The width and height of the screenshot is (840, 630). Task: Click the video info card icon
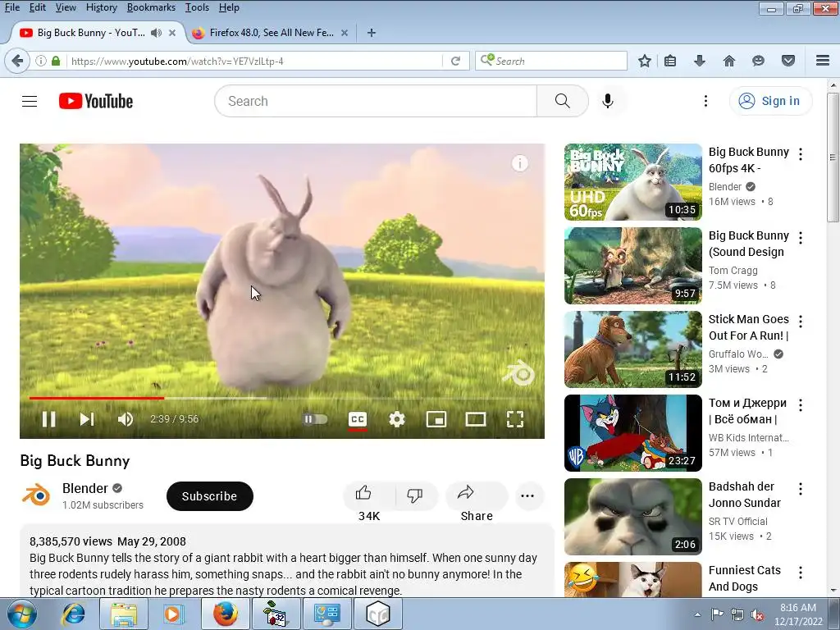[x=519, y=163]
